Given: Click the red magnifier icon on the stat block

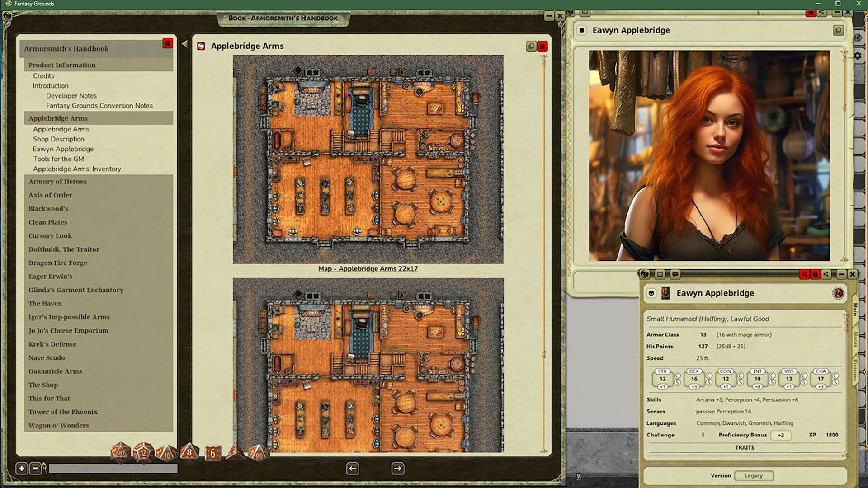Looking at the screenshot, I should pyautogui.click(x=804, y=274).
